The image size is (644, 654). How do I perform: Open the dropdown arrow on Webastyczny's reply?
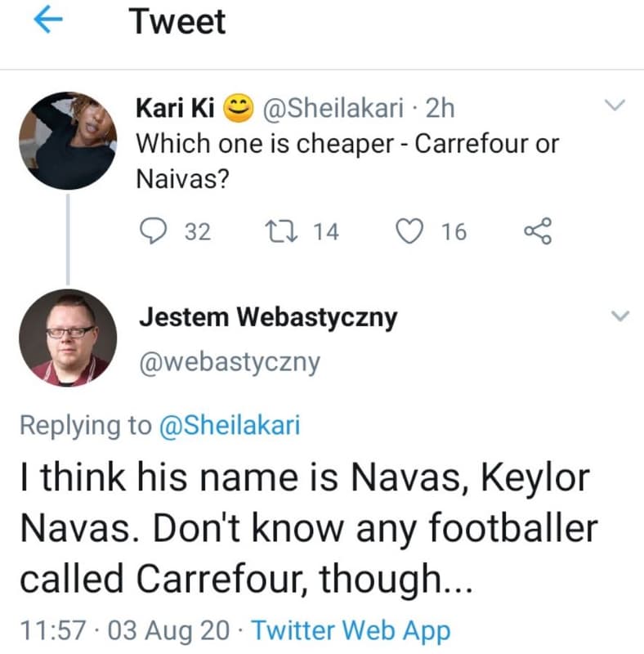[x=619, y=315]
